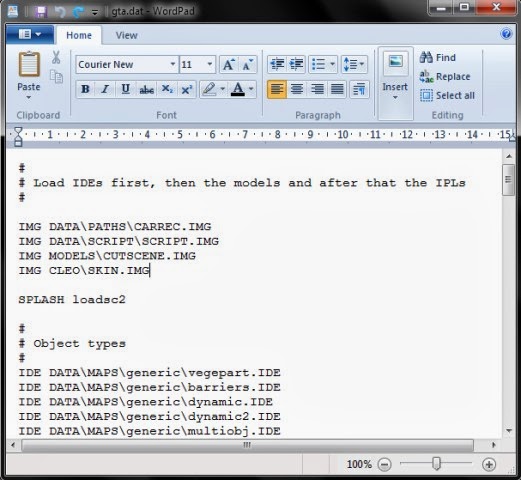Open the bullet list style dropdown
This screenshot has height=480, width=521.
[x=332, y=64]
